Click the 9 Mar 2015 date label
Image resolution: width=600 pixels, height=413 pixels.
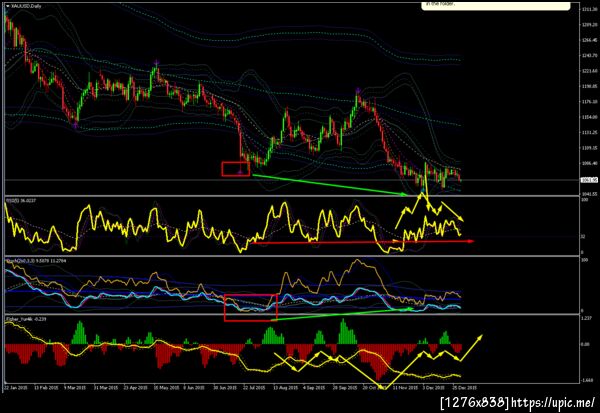pos(75,387)
